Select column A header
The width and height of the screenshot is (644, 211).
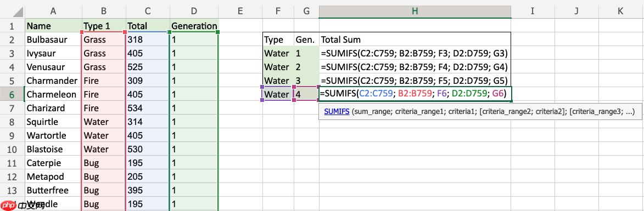pos(53,12)
